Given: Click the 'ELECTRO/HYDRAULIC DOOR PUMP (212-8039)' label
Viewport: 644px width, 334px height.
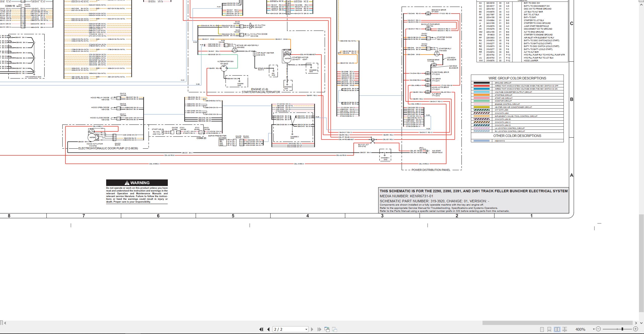Looking at the screenshot, I should pos(108,148).
